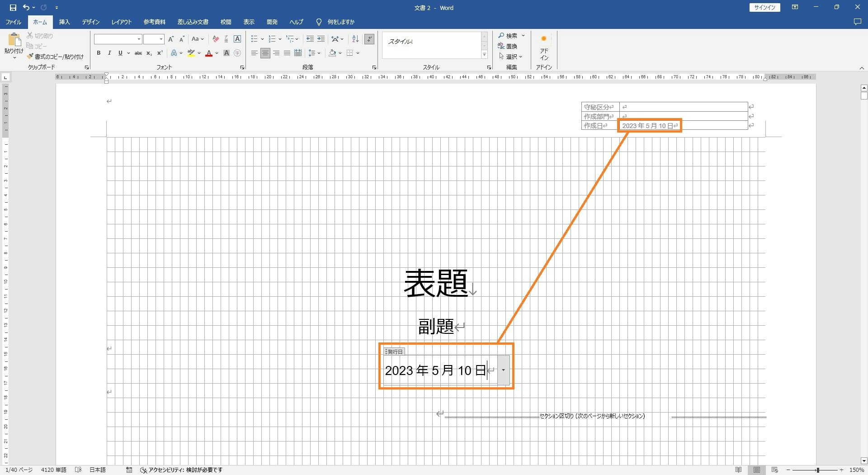Open the font name dropdown
This screenshot has height=475, width=868.
(139, 39)
